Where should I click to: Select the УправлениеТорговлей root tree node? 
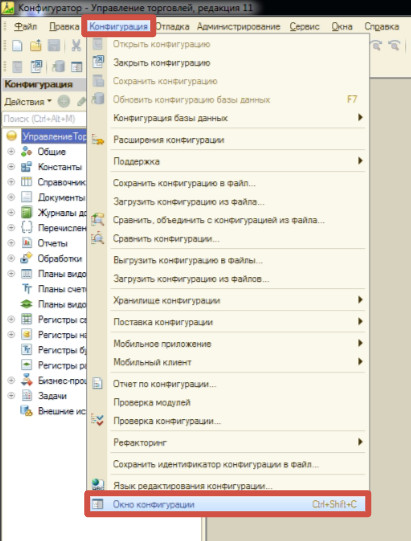click(54, 137)
